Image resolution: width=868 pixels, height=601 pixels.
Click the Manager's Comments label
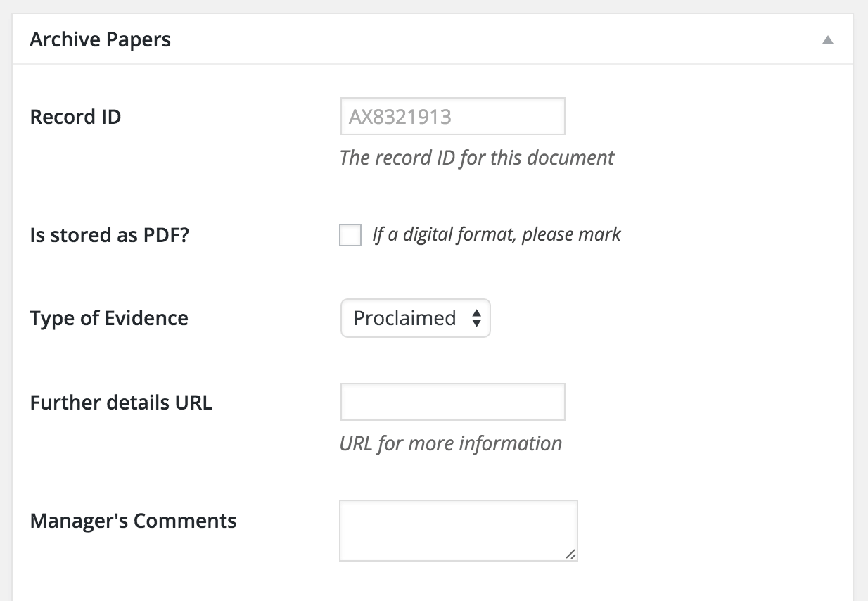[133, 521]
